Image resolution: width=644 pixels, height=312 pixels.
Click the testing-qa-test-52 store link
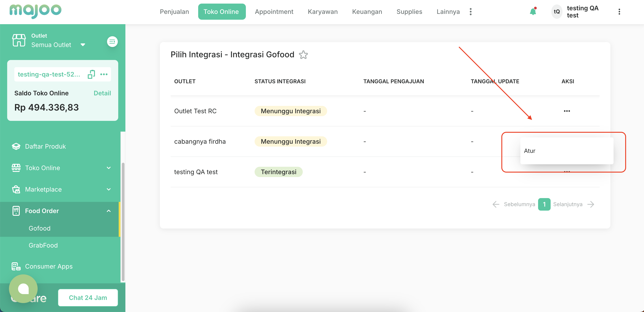click(x=49, y=74)
